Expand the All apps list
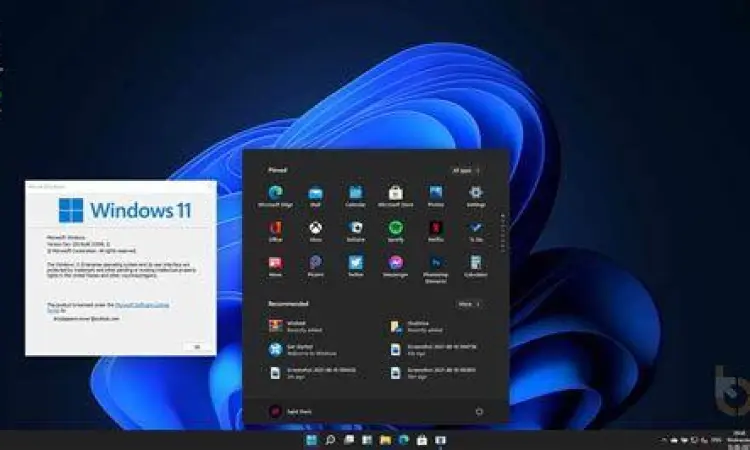This screenshot has width=750, height=450. click(x=465, y=170)
